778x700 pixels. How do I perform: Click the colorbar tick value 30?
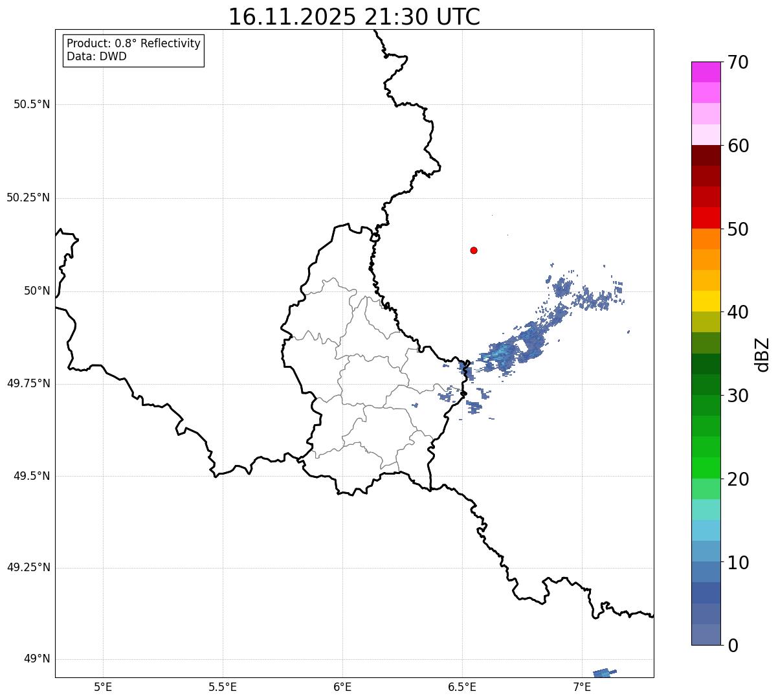[x=738, y=396]
